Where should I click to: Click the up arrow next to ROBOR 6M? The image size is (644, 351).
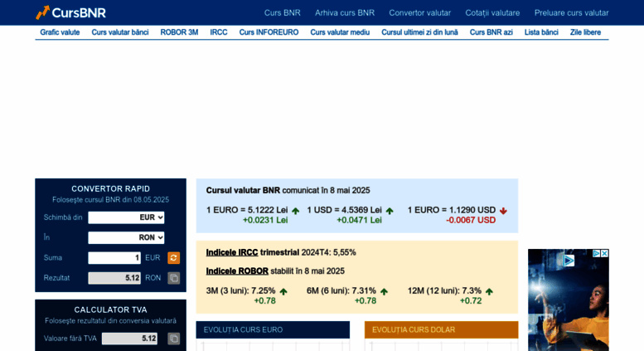pos(384,291)
